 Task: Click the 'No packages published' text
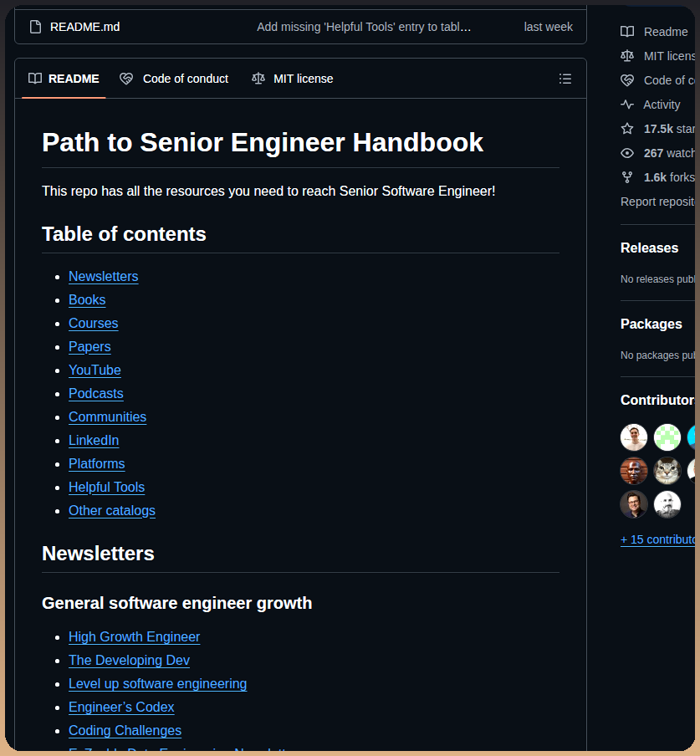657,355
